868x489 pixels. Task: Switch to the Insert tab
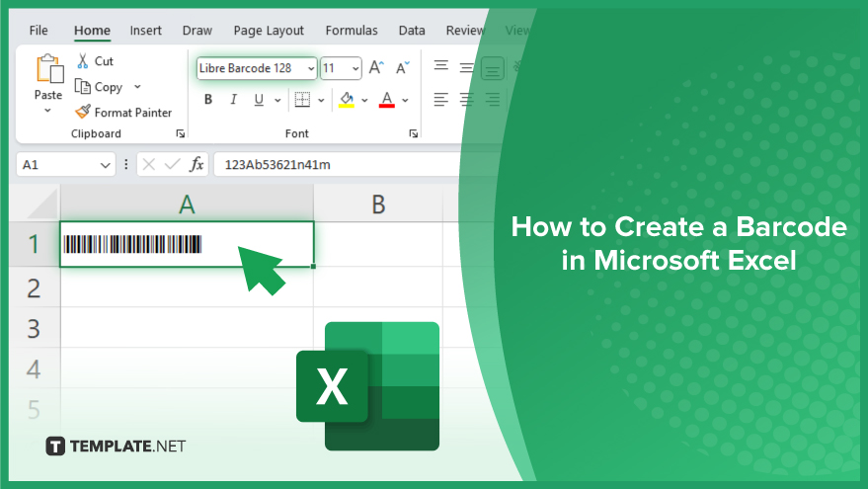[145, 31]
